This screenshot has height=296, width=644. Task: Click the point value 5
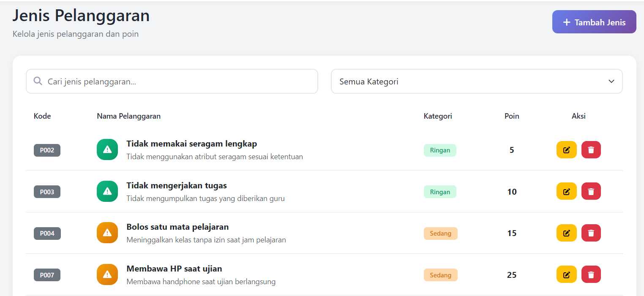click(x=512, y=150)
